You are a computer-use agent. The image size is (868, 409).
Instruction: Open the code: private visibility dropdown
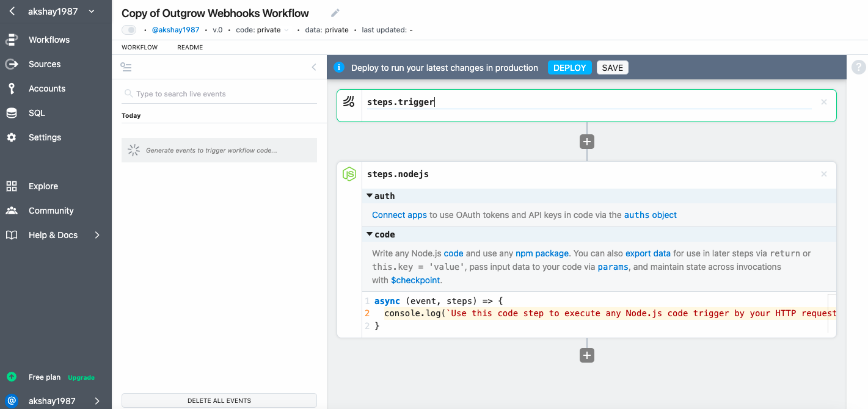coord(262,30)
